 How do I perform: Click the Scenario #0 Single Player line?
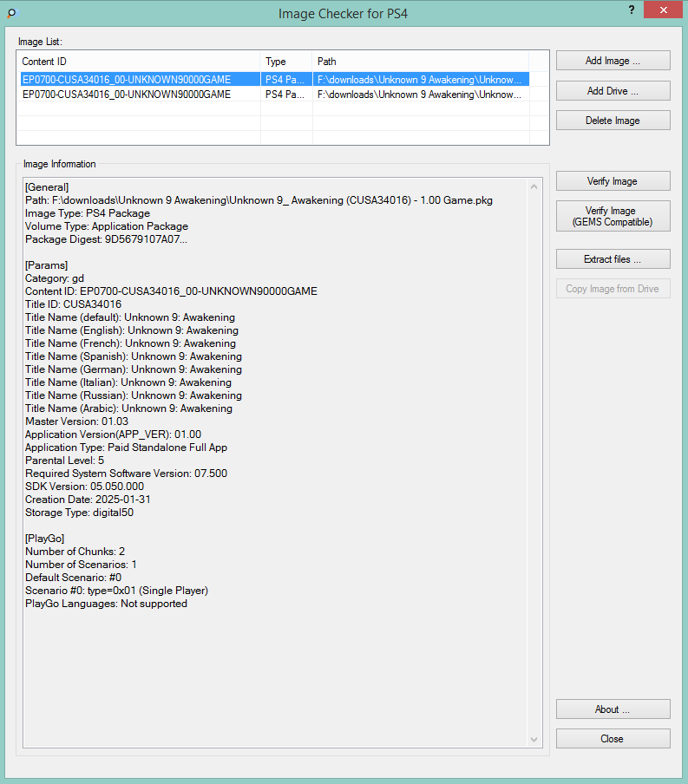tap(116, 591)
